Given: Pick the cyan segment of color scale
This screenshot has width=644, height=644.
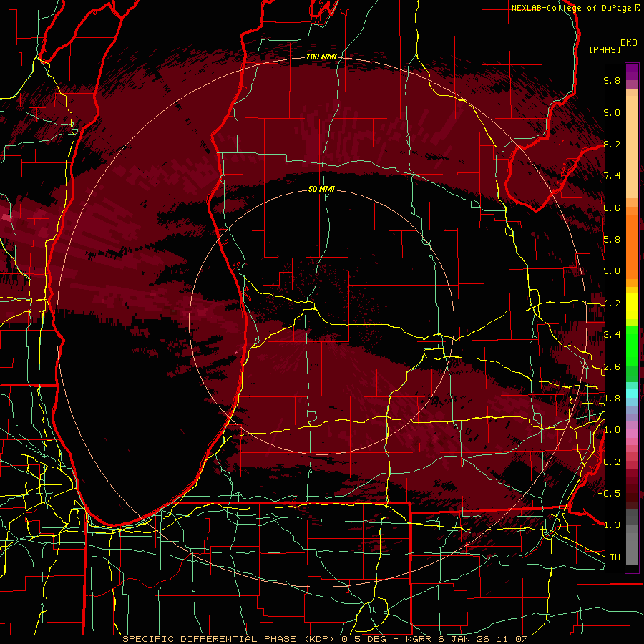Looking at the screenshot, I should click(632, 394).
